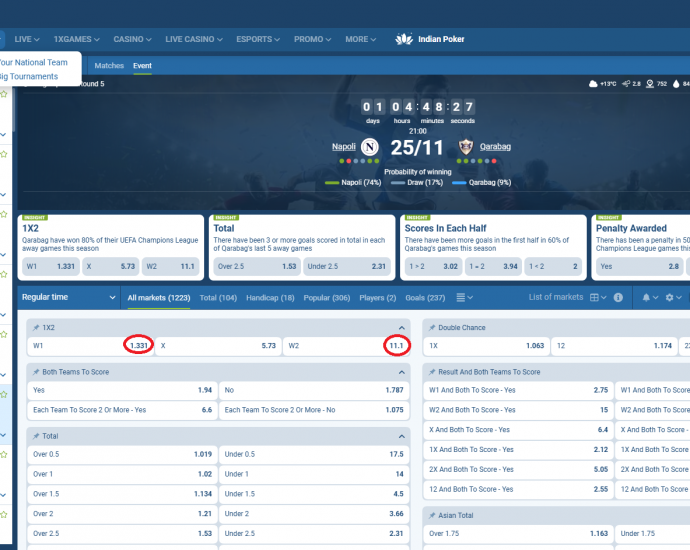
Task: Switch to the Popular (306) tab
Action: 327,298
